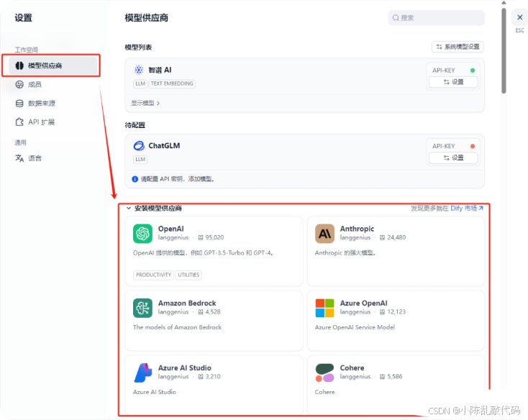Viewport: 528px width, 420px height.
Task: Click the Anthropic logo icon
Action: point(324,234)
